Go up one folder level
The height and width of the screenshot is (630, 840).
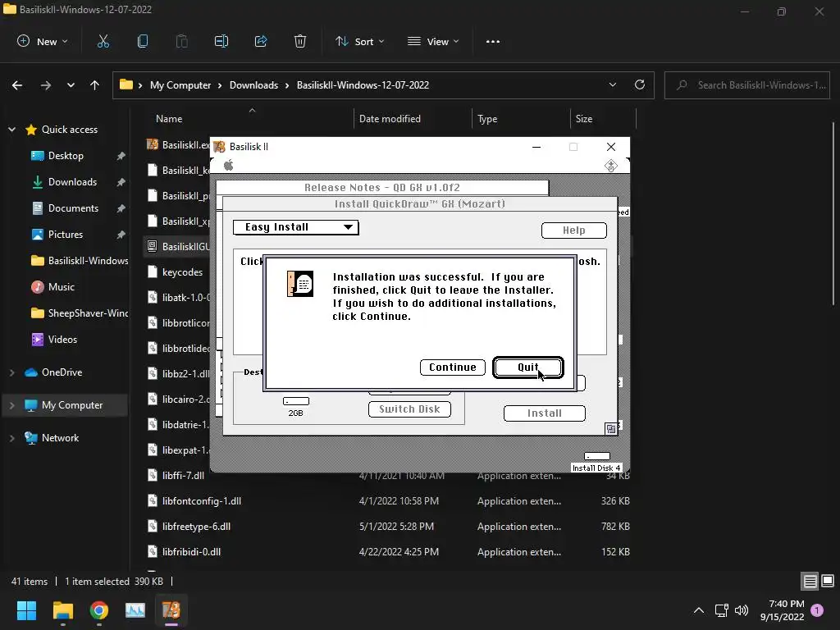[x=95, y=85]
